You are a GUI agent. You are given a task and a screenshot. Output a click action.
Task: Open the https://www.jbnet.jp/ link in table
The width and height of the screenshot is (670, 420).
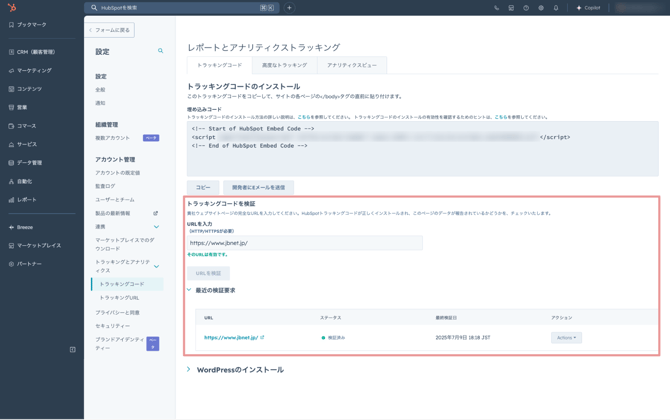coord(231,338)
